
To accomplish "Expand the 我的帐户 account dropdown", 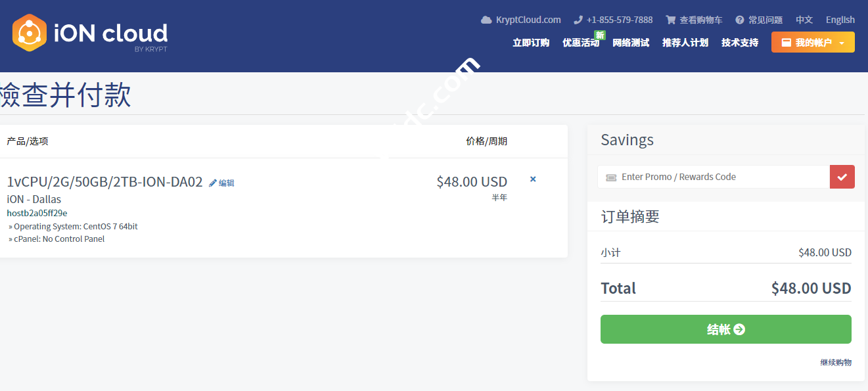I will [x=813, y=43].
